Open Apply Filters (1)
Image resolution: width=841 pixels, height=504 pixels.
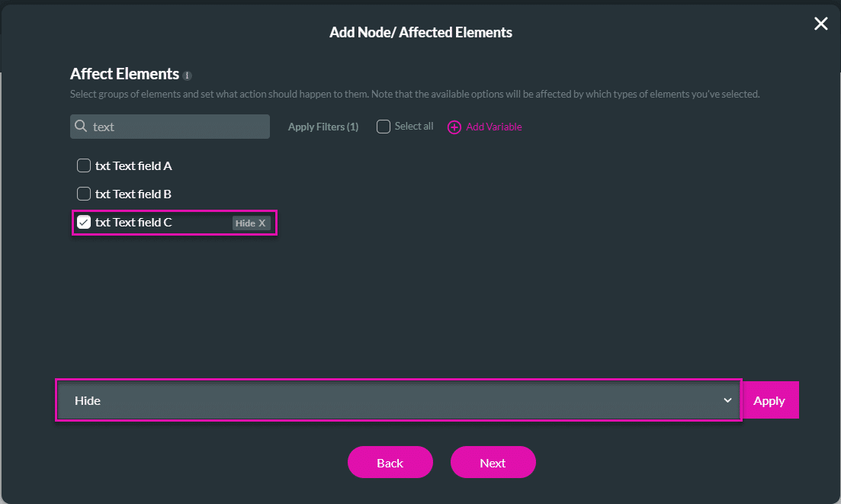point(323,127)
